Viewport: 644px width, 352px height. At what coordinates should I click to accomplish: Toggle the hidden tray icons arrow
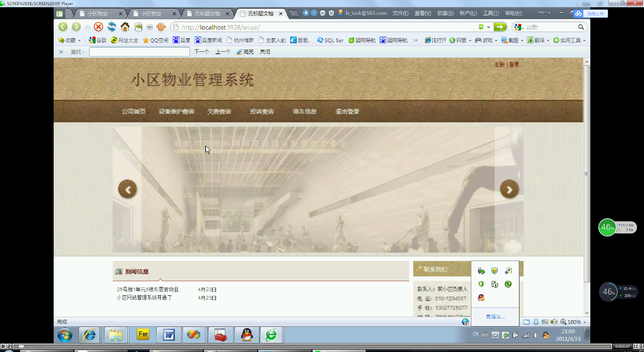coord(495,335)
